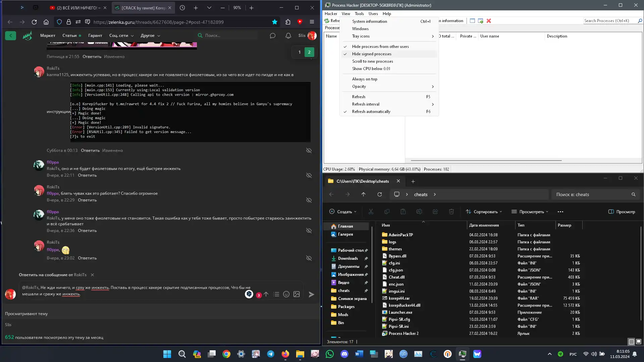
Task: Expand Opacity submenu
Action: coord(389,86)
